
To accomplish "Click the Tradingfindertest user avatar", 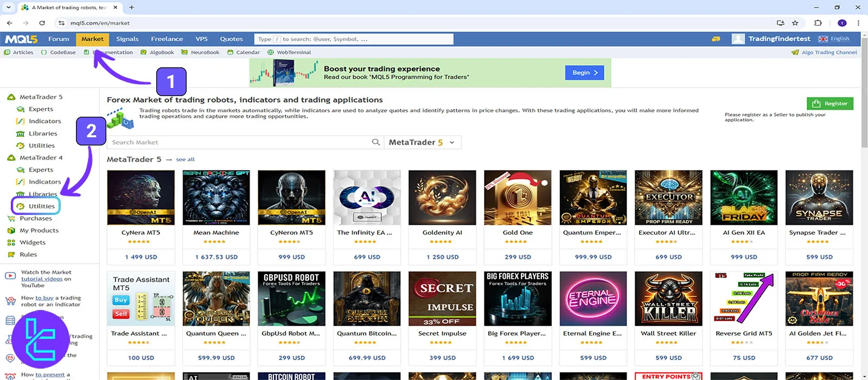I will (x=738, y=39).
